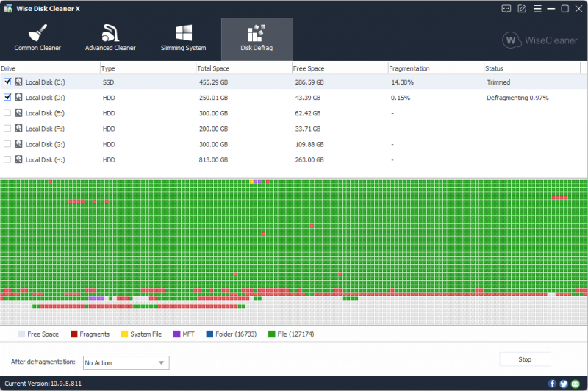This screenshot has height=391, width=588.
Task: Open the Facebook link icon
Action: [552, 384]
